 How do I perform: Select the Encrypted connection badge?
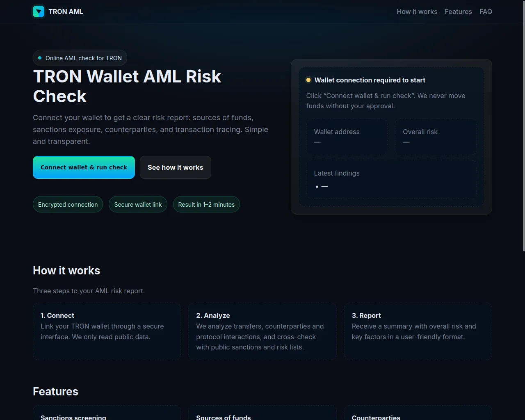[68, 204]
